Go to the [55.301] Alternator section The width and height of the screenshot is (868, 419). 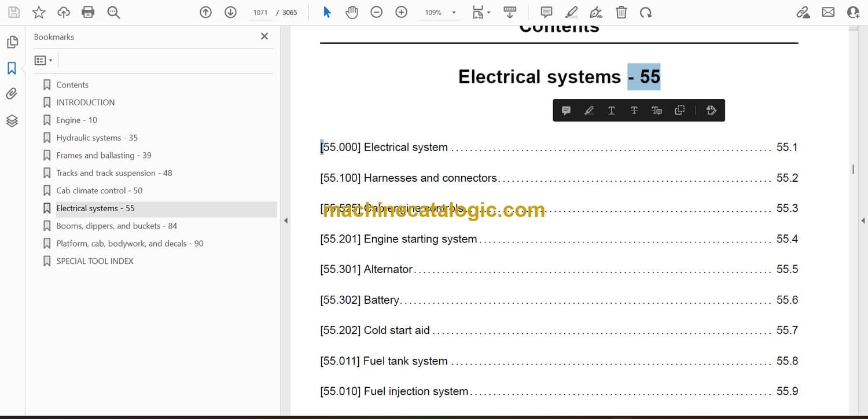[x=559, y=270]
